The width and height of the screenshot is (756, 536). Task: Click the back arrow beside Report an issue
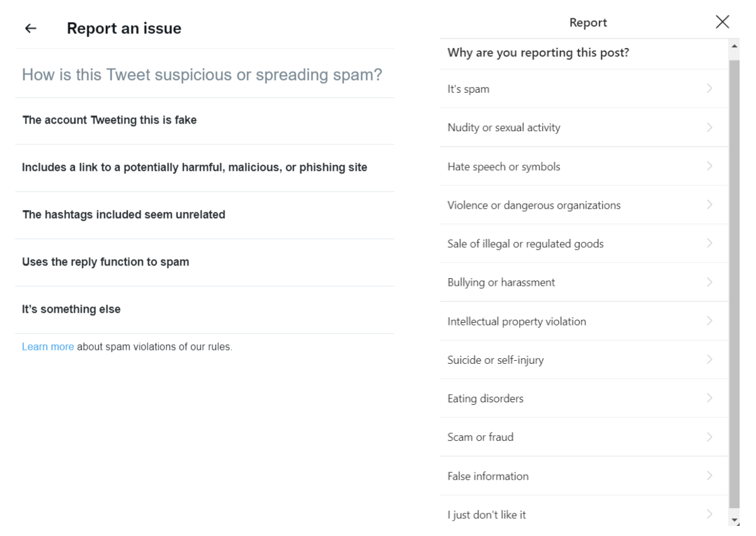coord(30,28)
